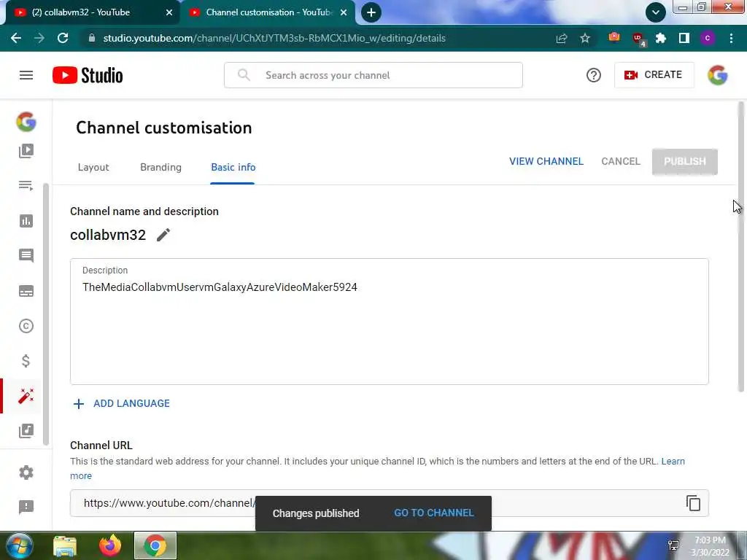Click the Chrome taskbar icon
The image size is (747, 560).
pos(155,545)
